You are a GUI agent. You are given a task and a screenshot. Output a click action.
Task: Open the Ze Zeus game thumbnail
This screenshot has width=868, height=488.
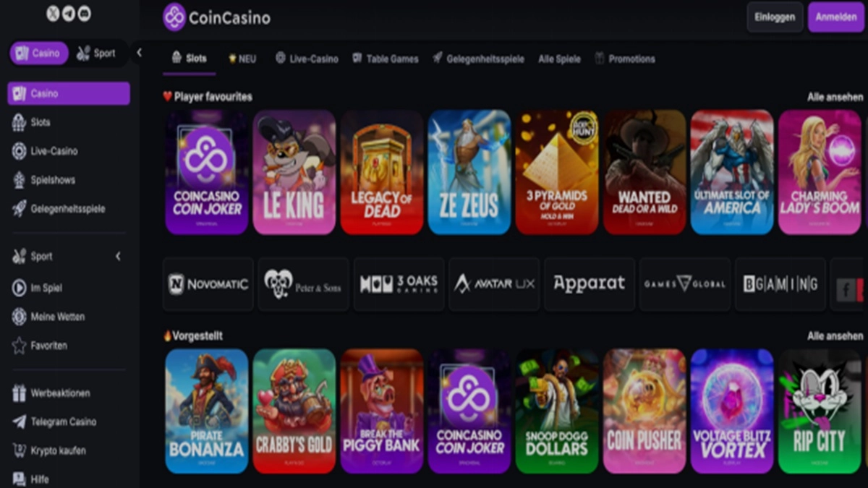click(469, 172)
